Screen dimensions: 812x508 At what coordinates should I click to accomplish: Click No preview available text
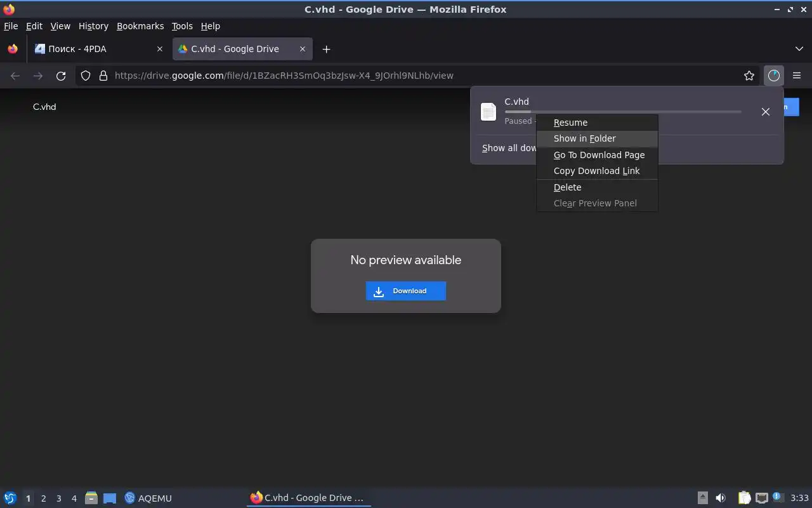pyautogui.click(x=406, y=260)
